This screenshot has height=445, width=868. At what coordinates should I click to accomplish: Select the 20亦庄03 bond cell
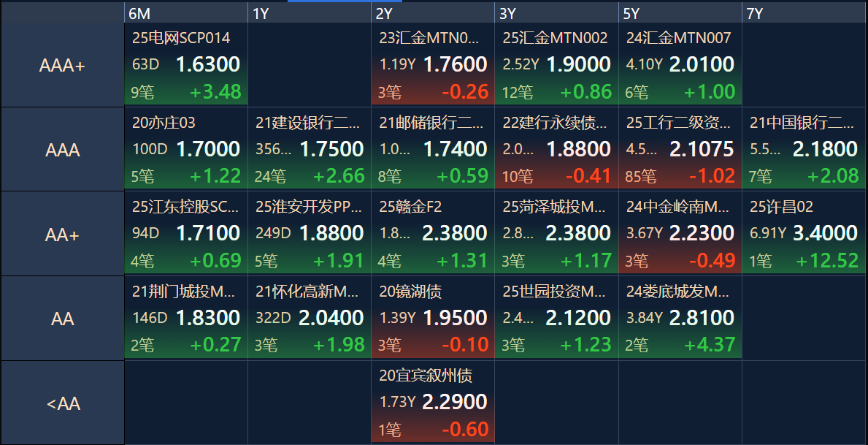pos(186,150)
